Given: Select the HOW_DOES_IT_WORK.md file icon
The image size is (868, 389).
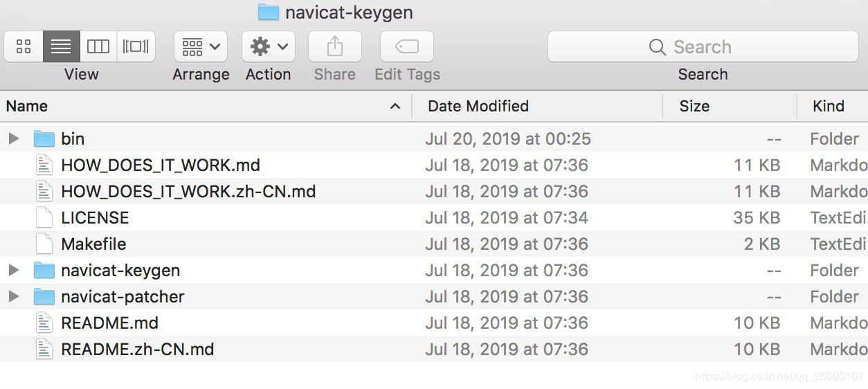Looking at the screenshot, I should click(44, 165).
